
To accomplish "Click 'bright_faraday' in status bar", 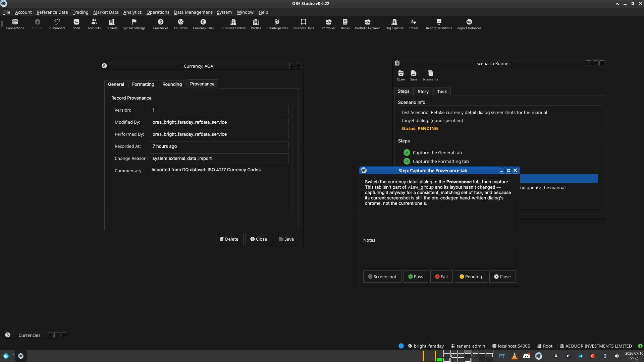I will [429, 346].
